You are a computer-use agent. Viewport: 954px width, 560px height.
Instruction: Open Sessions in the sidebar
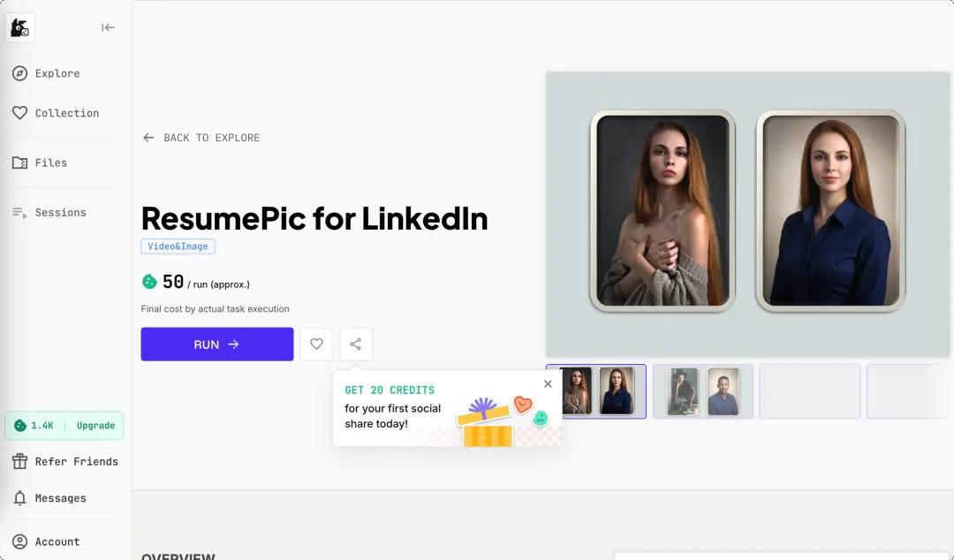[x=60, y=212]
